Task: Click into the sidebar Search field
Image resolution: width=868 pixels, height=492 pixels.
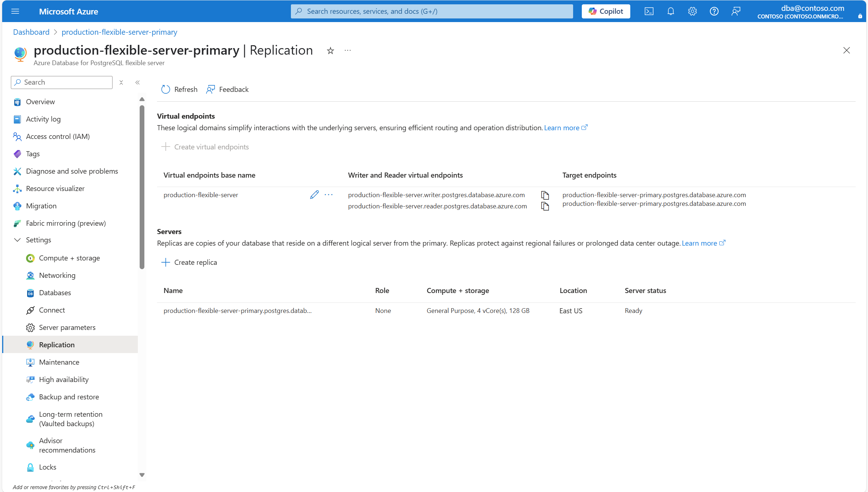Action: click(x=62, y=82)
